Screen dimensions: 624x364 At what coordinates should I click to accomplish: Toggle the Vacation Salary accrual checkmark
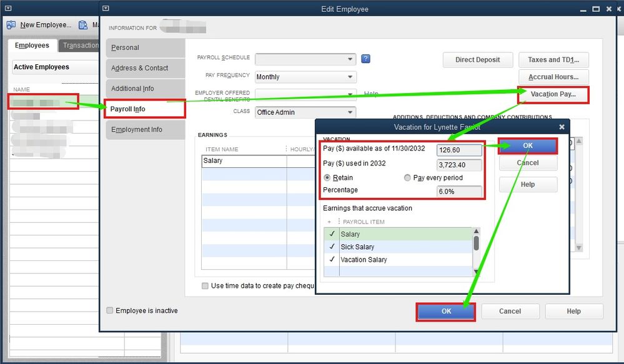click(332, 259)
